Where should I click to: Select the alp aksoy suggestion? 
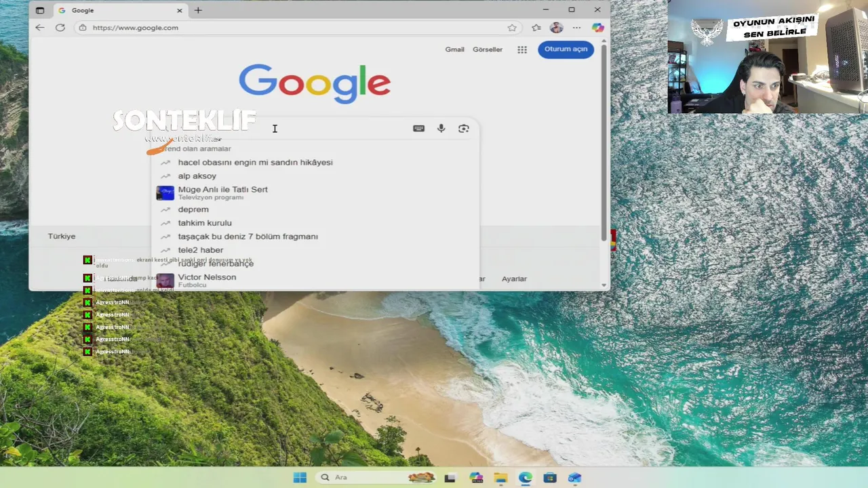coord(315,176)
